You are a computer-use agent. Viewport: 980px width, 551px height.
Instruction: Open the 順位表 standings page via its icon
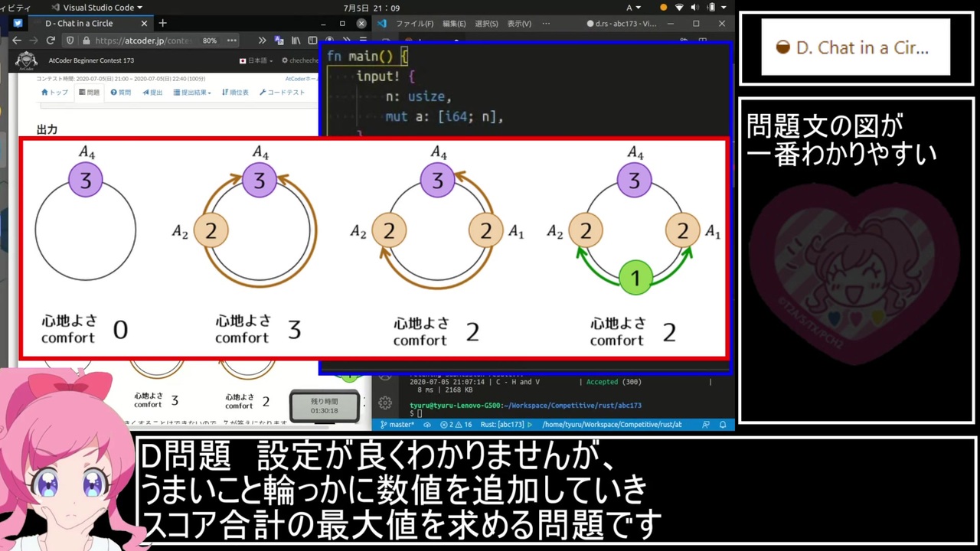tap(226, 92)
